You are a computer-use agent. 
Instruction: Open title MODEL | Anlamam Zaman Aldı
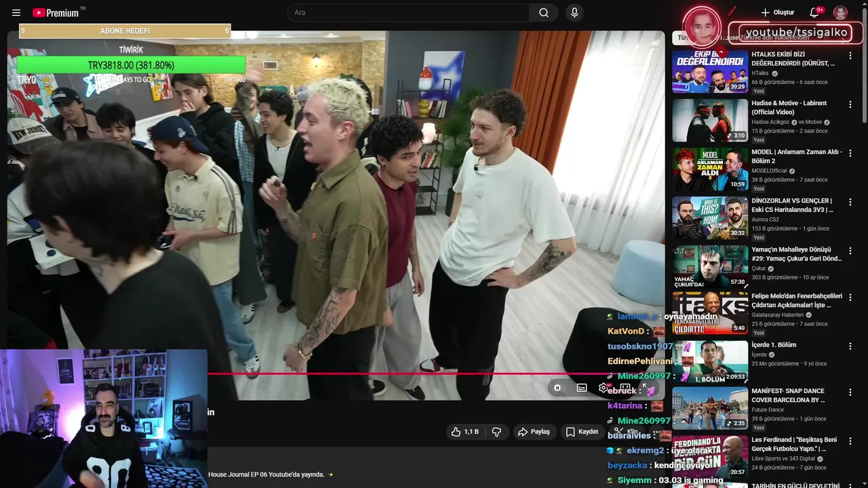[797, 157]
